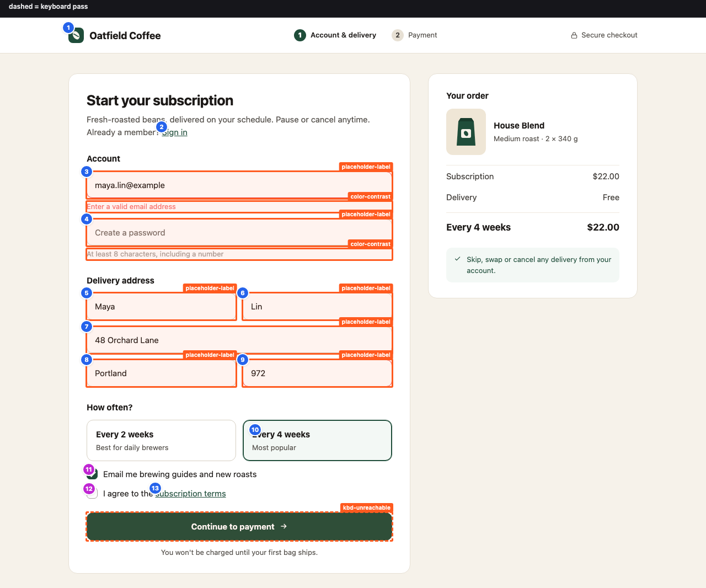The image size is (706, 588).
Task: Click the 'Secure checkout' text
Action: click(609, 35)
